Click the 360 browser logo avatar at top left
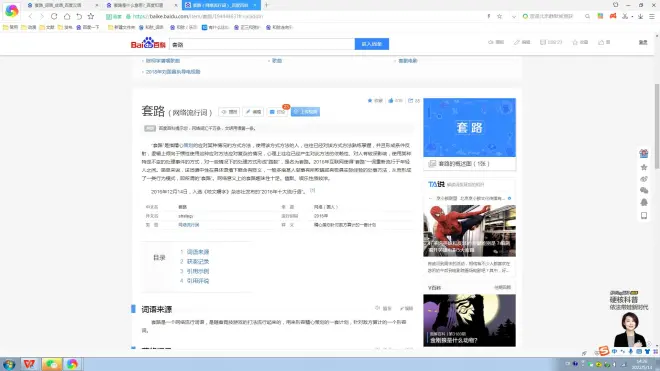 point(11,11)
